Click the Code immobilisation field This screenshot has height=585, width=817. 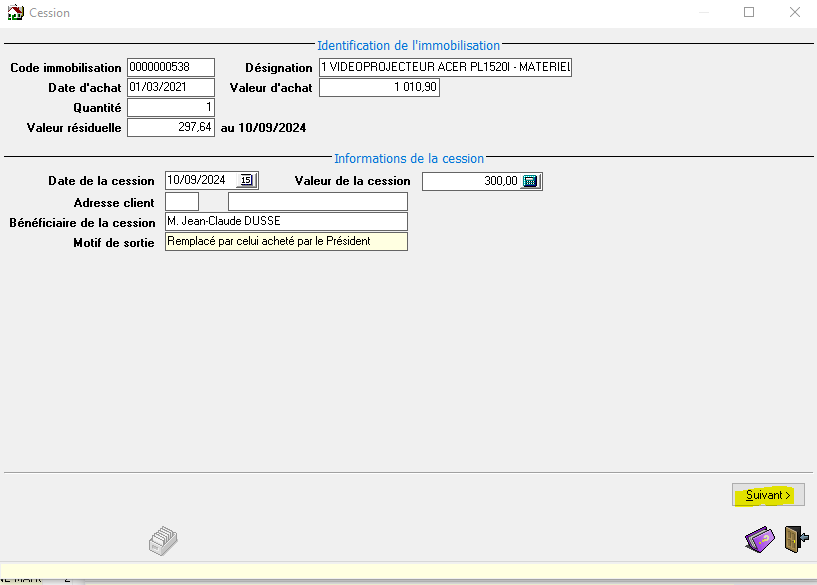[171, 67]
